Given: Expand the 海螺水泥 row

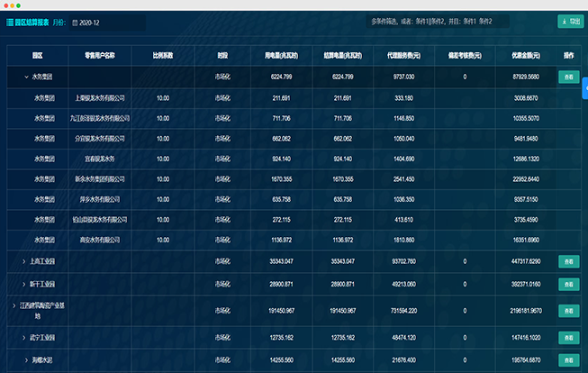Looking at the screenshot, I should click(23, 359).
